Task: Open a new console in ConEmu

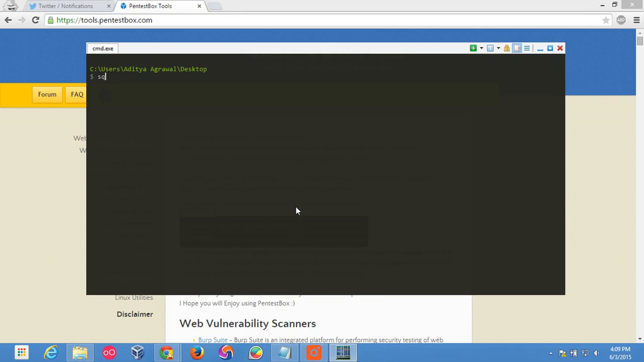Action: [474, 48]
